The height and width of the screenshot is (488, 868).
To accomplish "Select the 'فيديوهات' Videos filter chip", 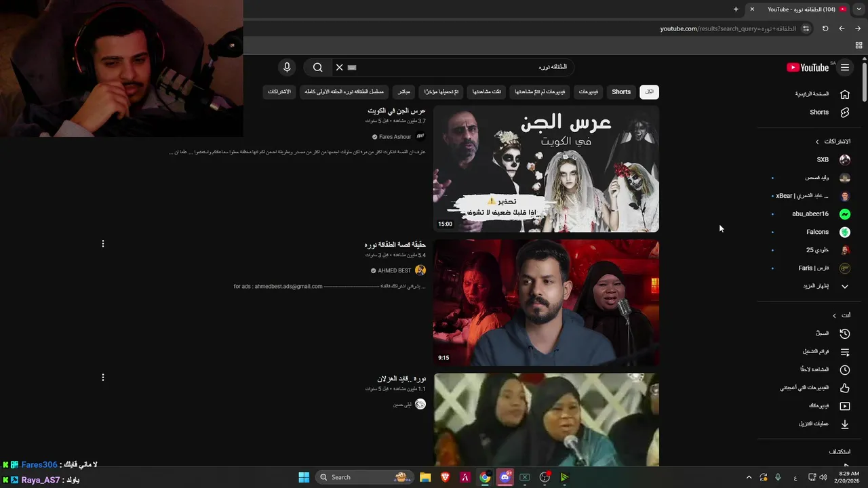I will click(588, 92).
